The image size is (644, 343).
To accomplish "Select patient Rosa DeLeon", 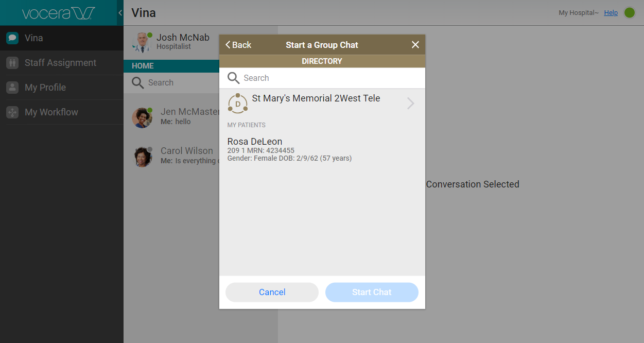I will (322, 149).
